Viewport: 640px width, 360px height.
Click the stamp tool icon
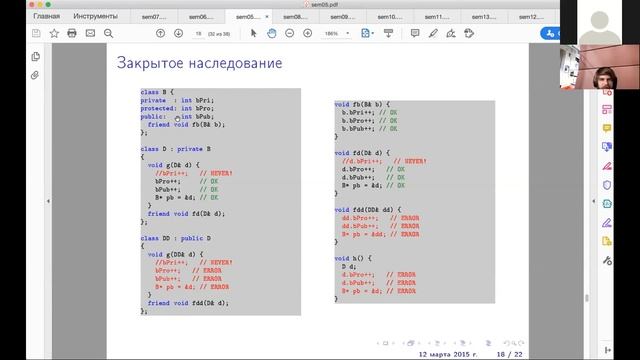tap(469, 33)
